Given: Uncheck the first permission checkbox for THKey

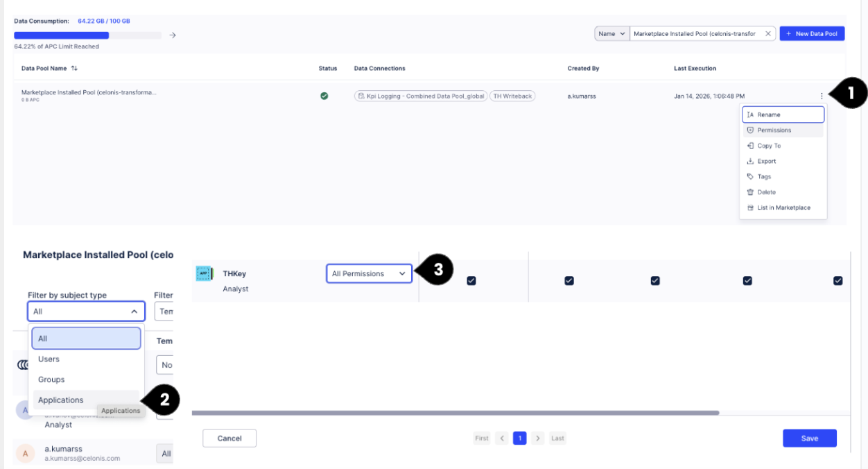Looking at the screenshot, I should click(x=471, y=281).
